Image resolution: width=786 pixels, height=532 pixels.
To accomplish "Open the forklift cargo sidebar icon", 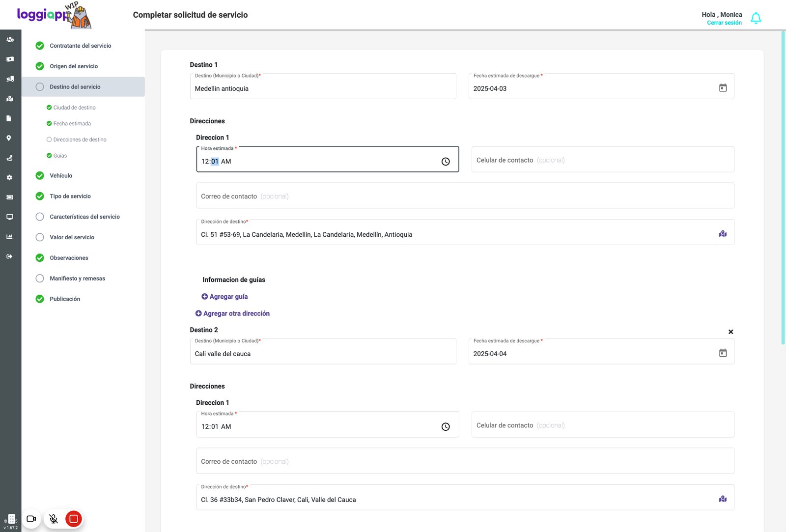I will pyautogui.click(x=10, y=79).
